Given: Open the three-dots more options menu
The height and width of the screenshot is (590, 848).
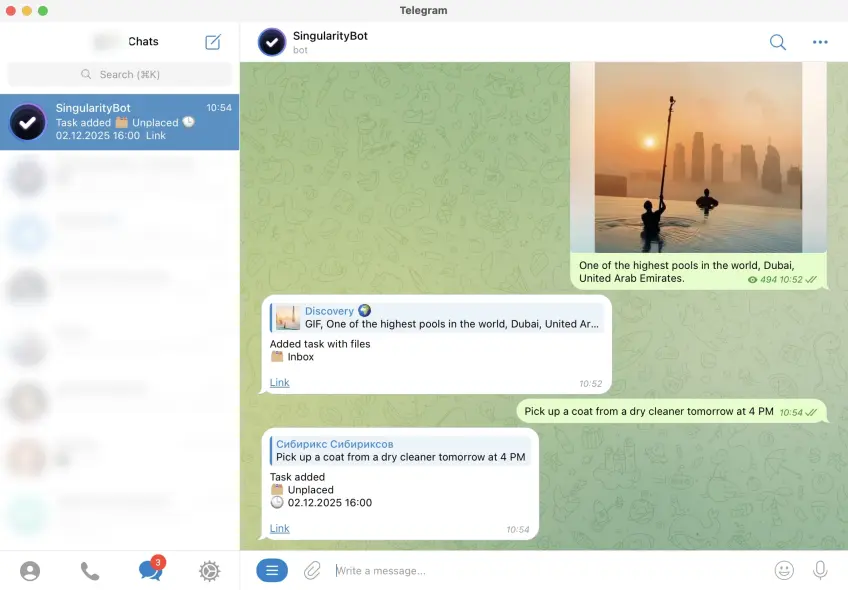Looking at the screenshot, I should (x=820, y=42).
